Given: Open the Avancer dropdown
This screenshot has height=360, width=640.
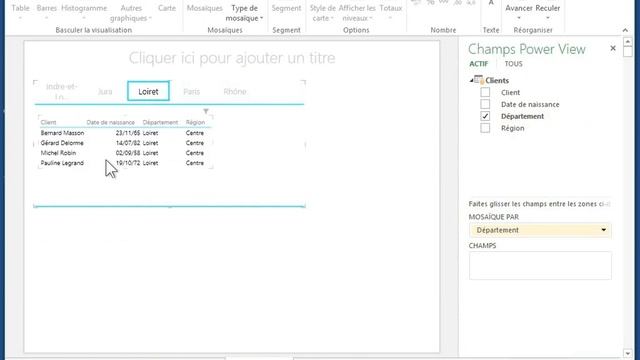Looking at the screenshot, I should pos(519,13).
